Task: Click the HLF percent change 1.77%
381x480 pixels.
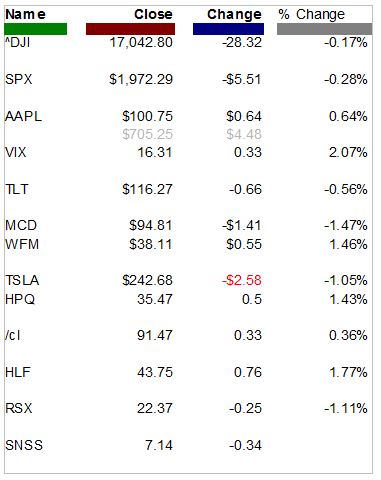Action: coord(348,372)
